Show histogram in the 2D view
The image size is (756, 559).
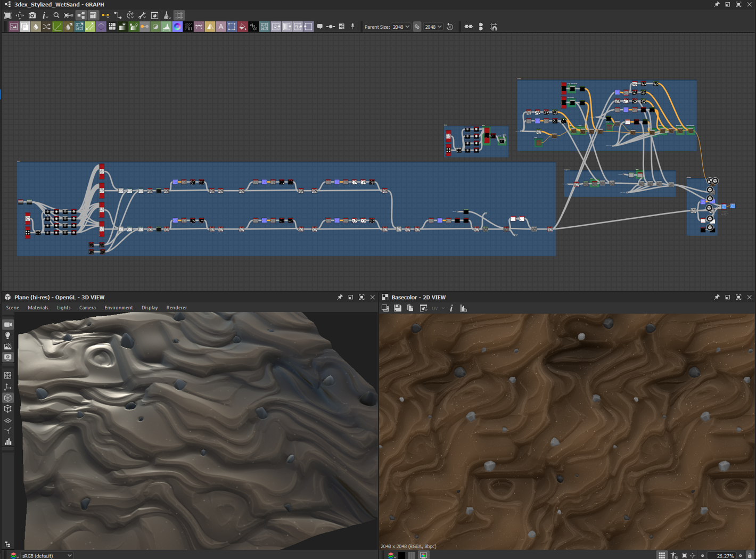click(464, 308)
